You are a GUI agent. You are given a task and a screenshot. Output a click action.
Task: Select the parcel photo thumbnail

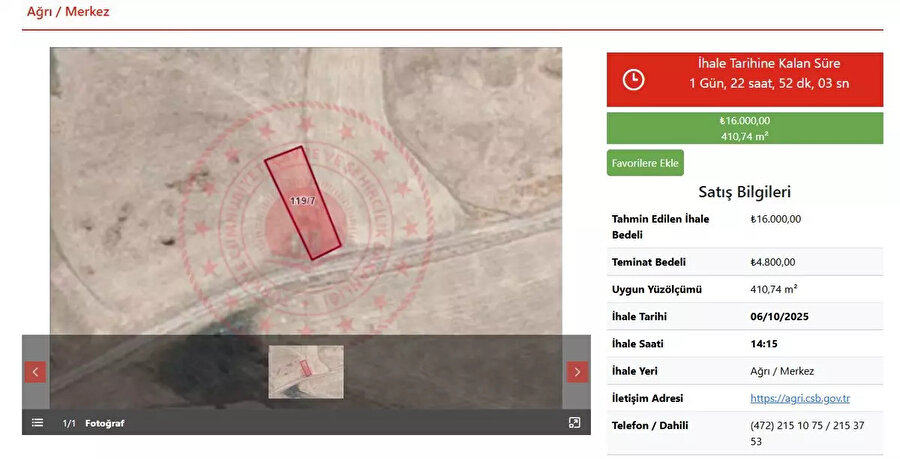(305, 372)
